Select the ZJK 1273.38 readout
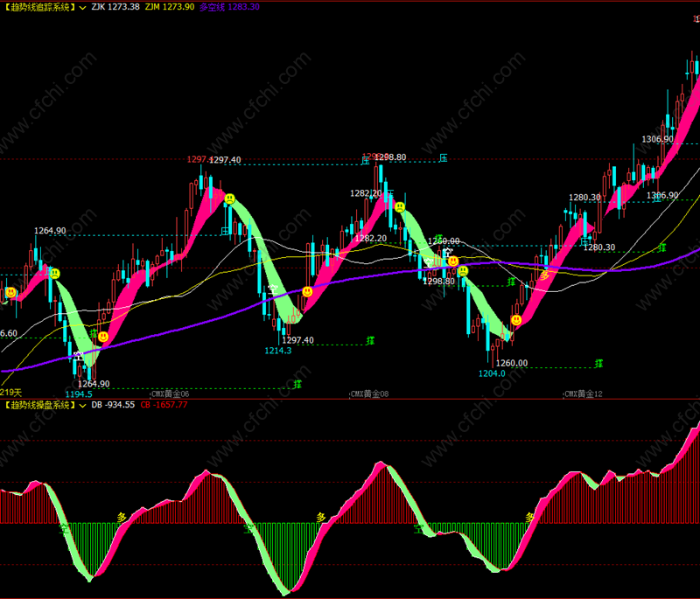The height and width of the screenshot is (599, 700). (115, 7)
